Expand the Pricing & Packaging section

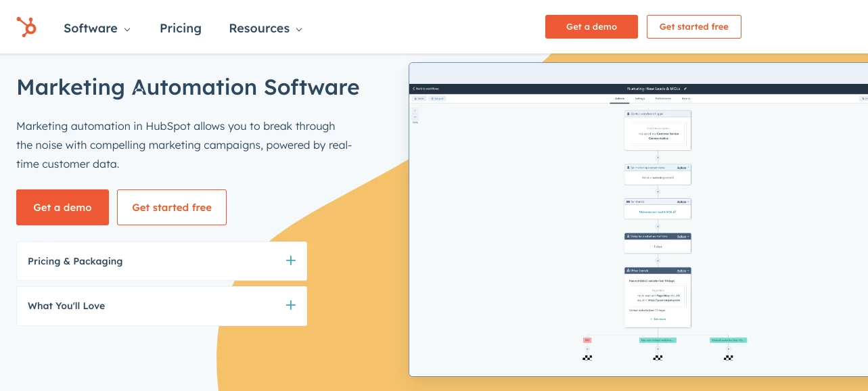[162, 261]
